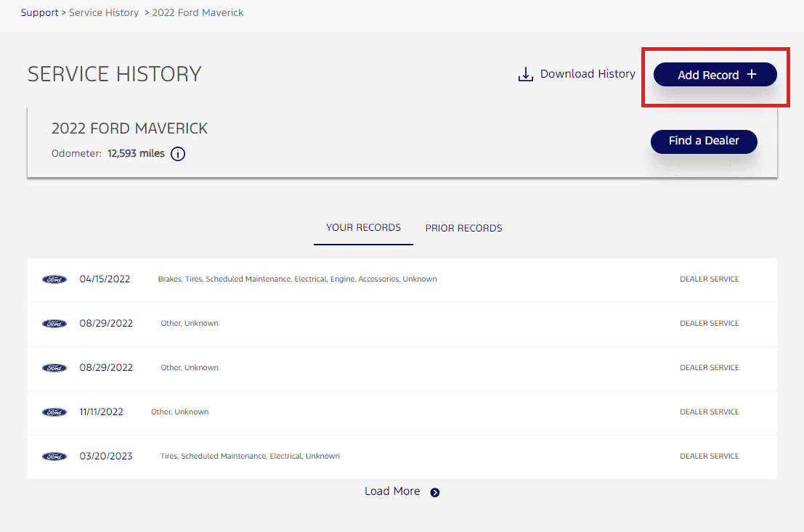Click the odometer info icon
Image resolution: width=804 pixels, height=532 pixels.
click(178, 154)
